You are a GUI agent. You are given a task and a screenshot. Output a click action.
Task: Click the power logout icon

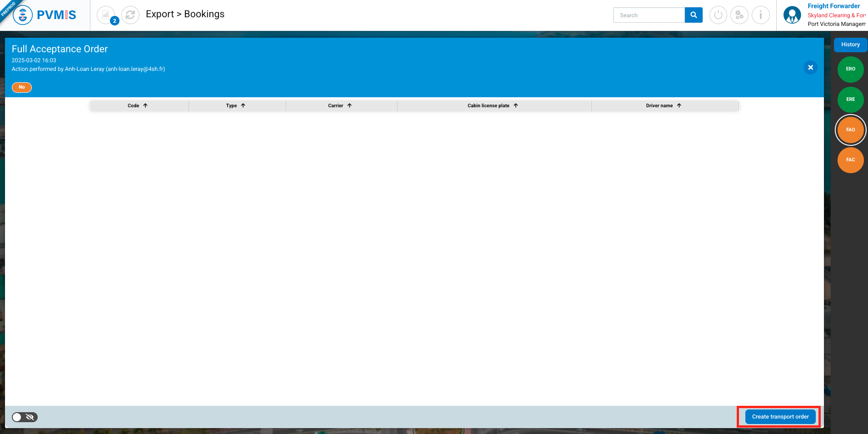(718, 15)
